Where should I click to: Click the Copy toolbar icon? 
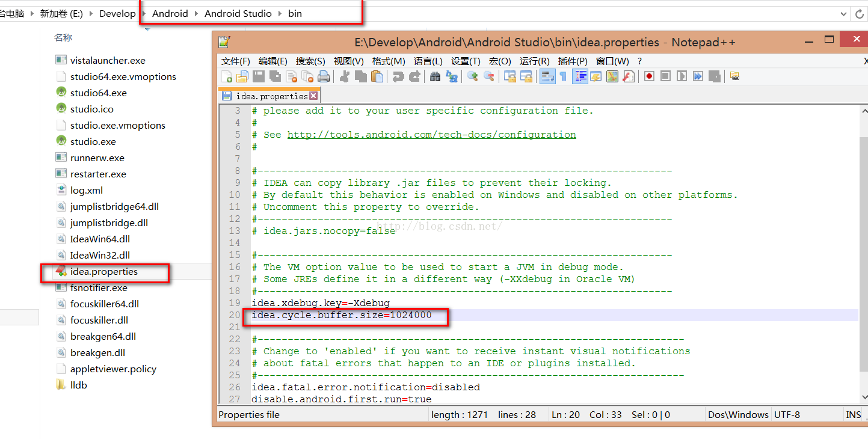pos(361,76)
